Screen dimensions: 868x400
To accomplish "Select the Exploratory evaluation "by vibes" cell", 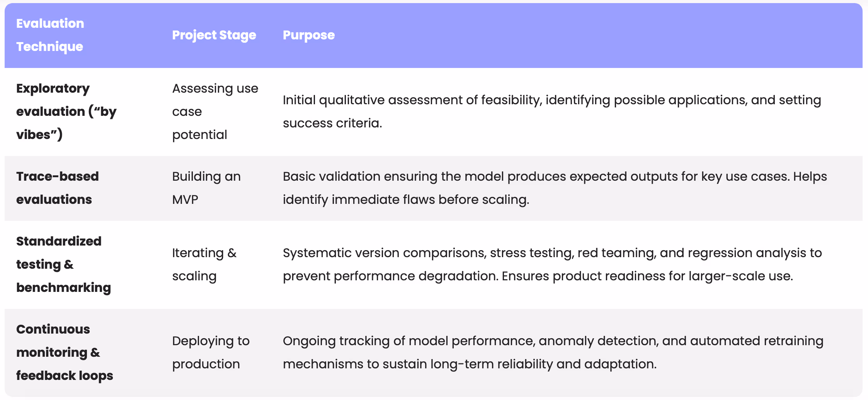I will click(66, 112).
